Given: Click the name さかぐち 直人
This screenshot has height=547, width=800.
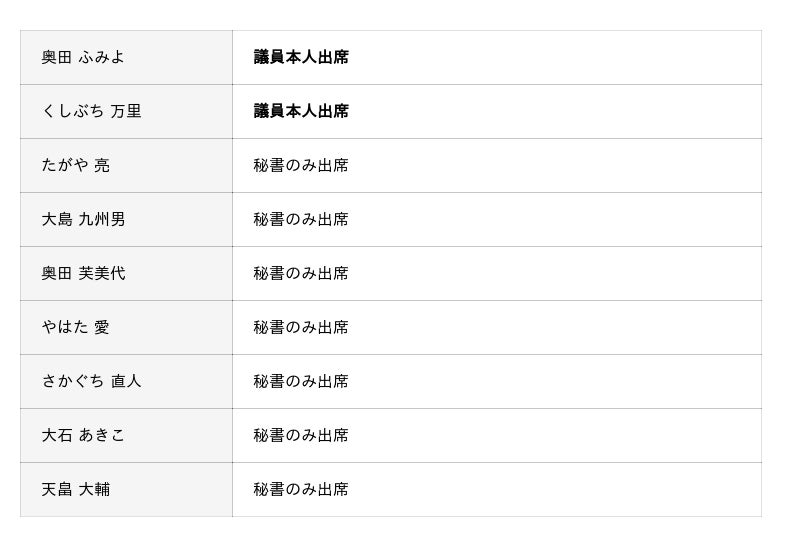Looking at the screenshot, I should coord(91,382).
